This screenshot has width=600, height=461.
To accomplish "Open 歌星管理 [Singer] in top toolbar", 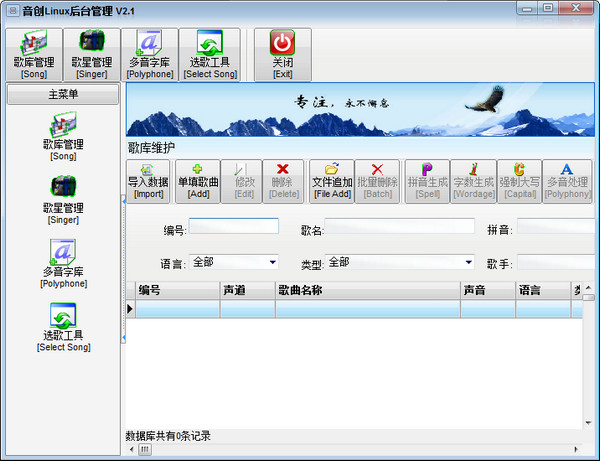I will click(92, 54).
